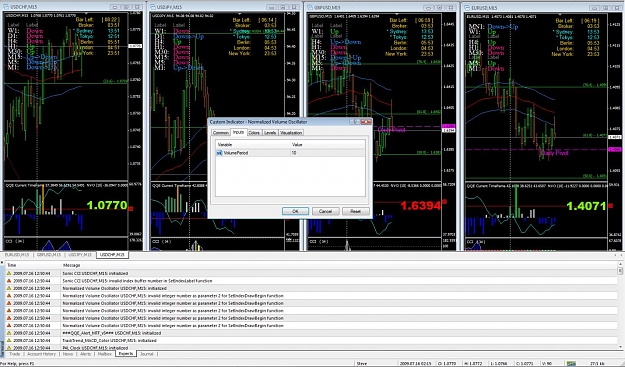The image size is (625, 367).
Task: Click the VolumePeriod integer variable icon
Action: [x=219, y=153]
